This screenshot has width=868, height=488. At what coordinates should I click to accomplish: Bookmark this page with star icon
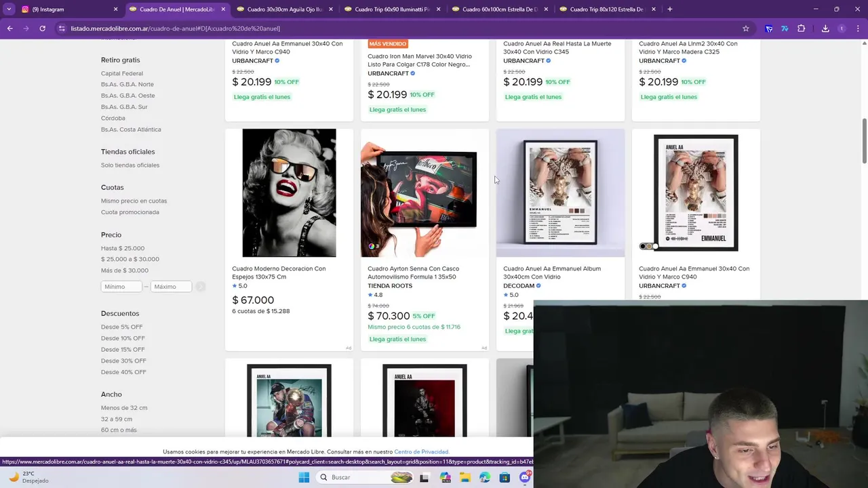pyautogui.click(x=745, y=28)
